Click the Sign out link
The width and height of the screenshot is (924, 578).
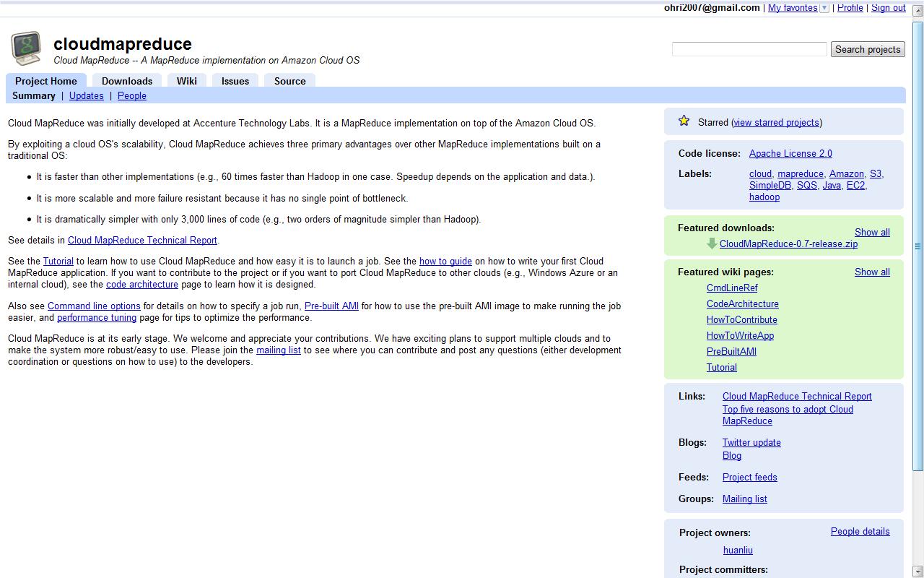(x=888, y=8)
